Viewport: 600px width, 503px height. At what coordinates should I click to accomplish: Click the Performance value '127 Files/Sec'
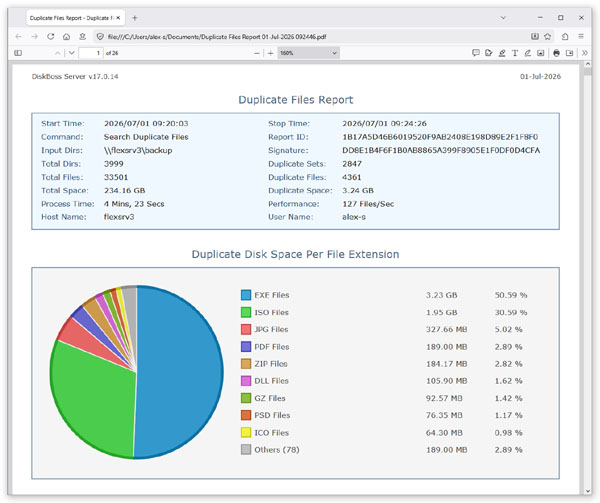[368, 204]
